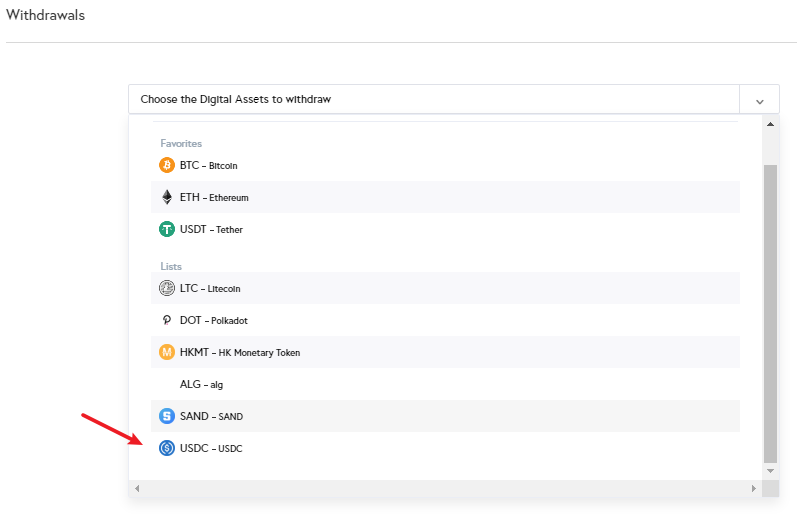Click the vertical scrollbar down arrow
The image size is (797, 514).
point(771,471)
